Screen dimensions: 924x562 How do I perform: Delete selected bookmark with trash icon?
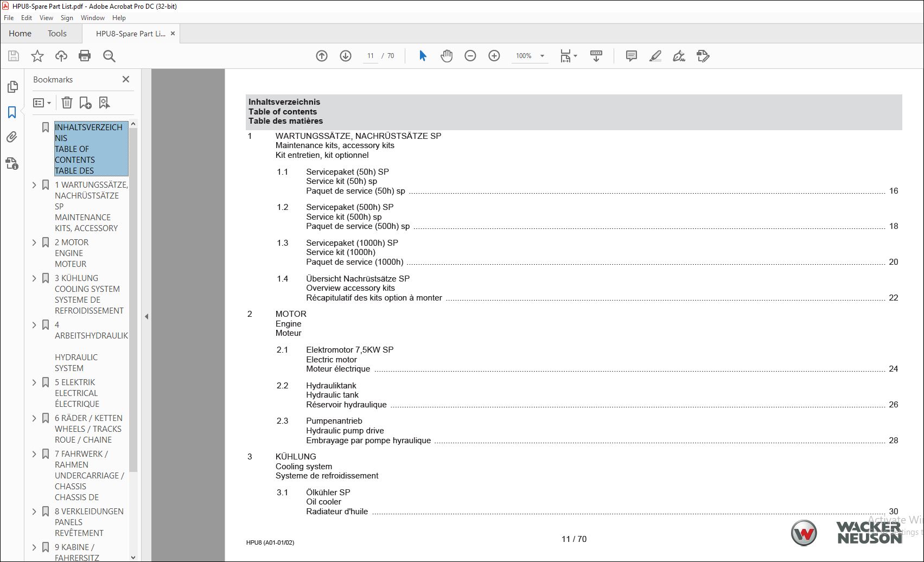(67, 103)
